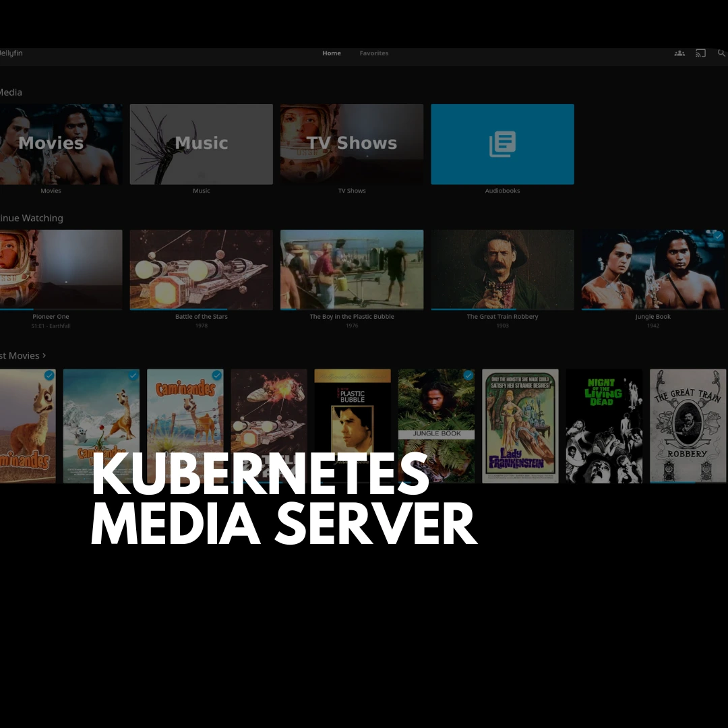The height and width of the screenshot is (728, 728).
Task: Switch to the Favorites tab
Action: click(373, 53)
